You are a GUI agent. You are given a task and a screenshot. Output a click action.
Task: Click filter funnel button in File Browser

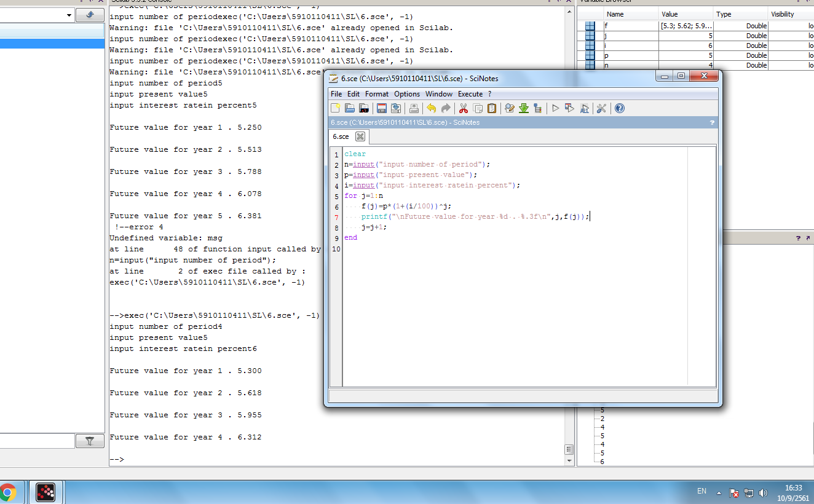point(90,441)
